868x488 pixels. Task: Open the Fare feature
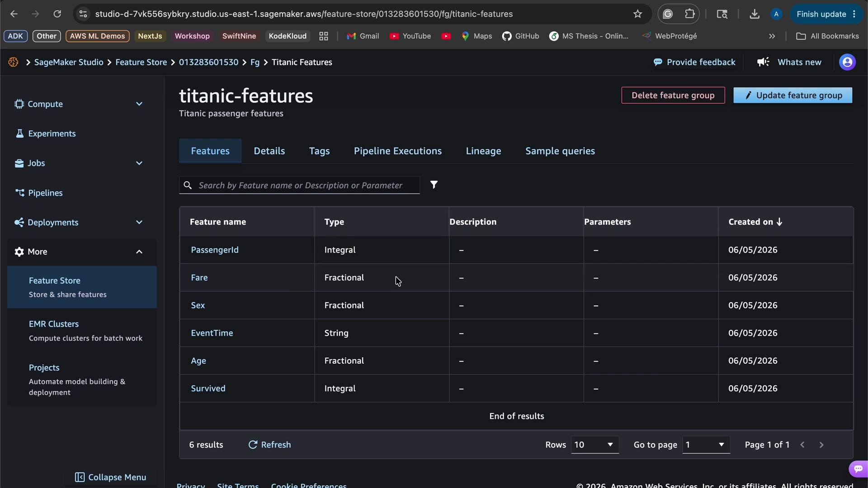click(199, 277)
